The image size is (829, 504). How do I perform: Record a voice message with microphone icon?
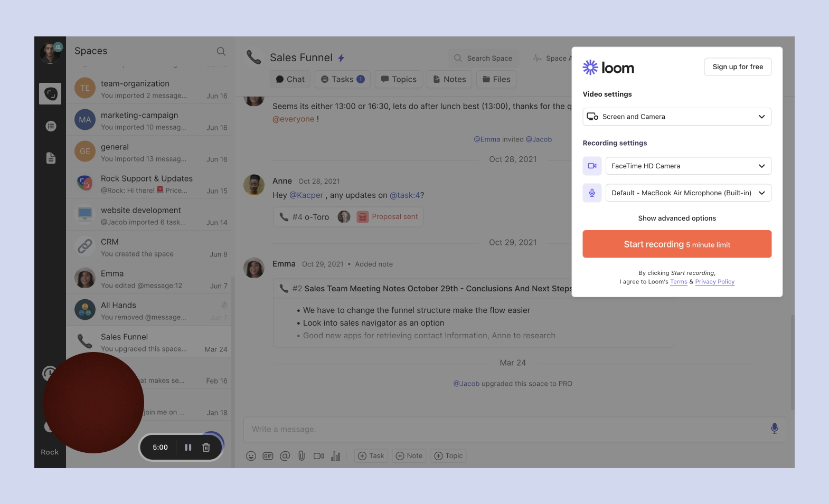coord(774,429)
